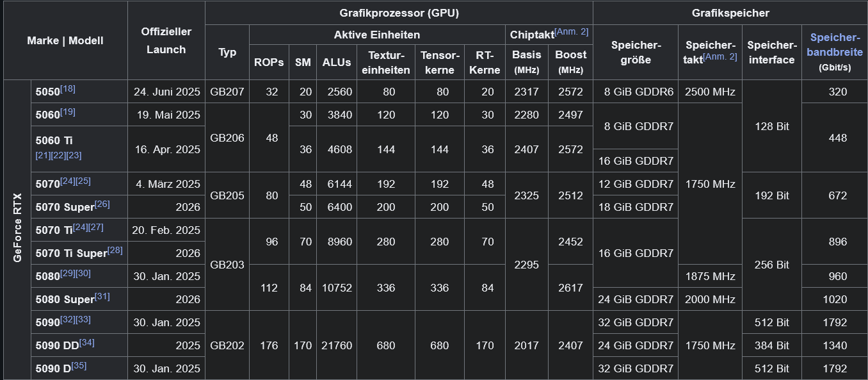Open reference [28] beside 5070 Ti Super

tap(115, 250)
